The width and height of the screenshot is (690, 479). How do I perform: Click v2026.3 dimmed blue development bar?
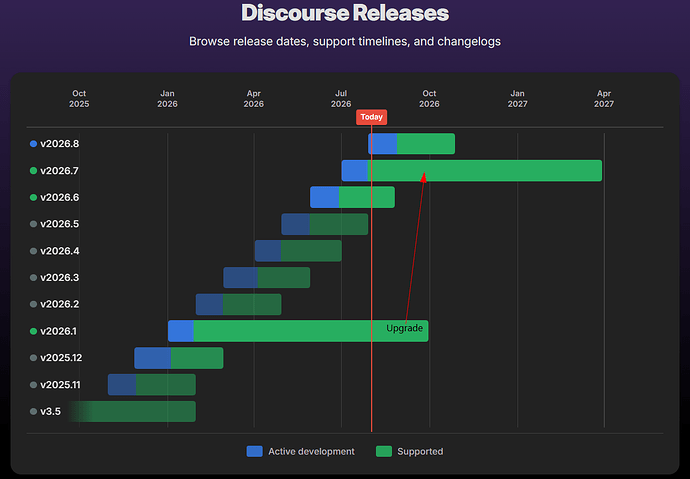pyautogui.click(x=240, y=278)
